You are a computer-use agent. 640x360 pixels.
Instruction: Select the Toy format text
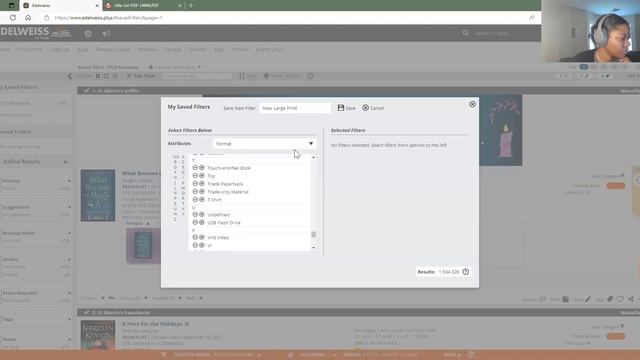click(211, 176)
